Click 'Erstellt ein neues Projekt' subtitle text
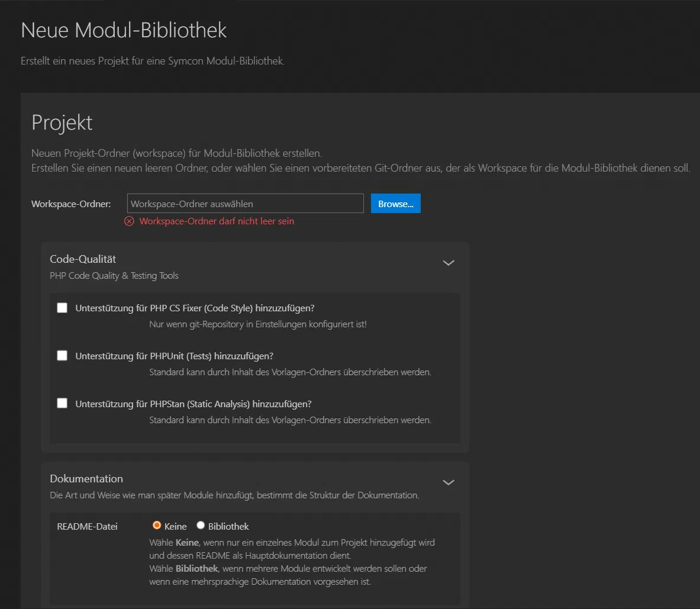The height and width of the screenshot is (609, 700). tap(153, 61)
